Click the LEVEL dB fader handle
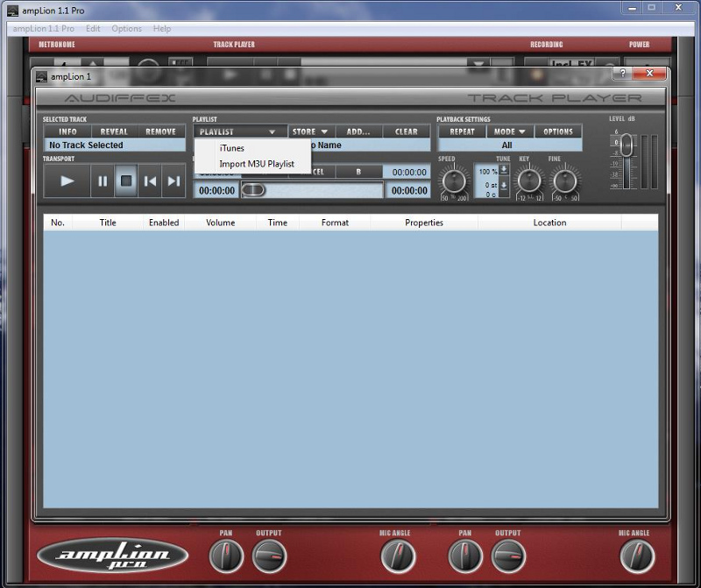Image resolution: width=701 pixels, height=588 pixels. coord(627,145)
